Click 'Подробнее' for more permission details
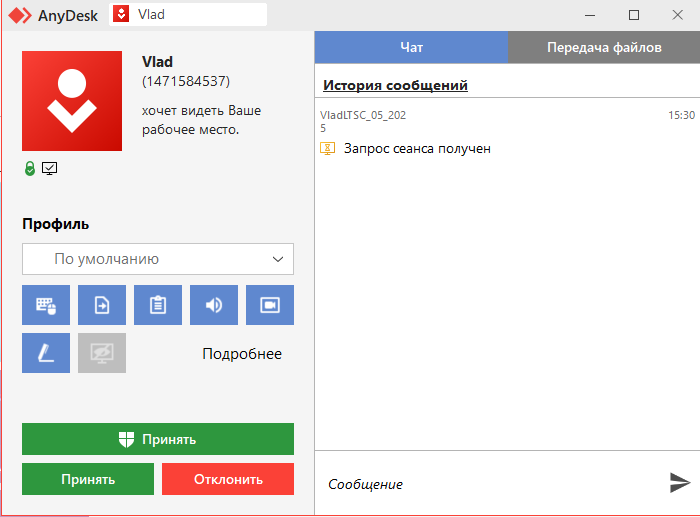Viewport: 700px width, 517px height. 242,354
